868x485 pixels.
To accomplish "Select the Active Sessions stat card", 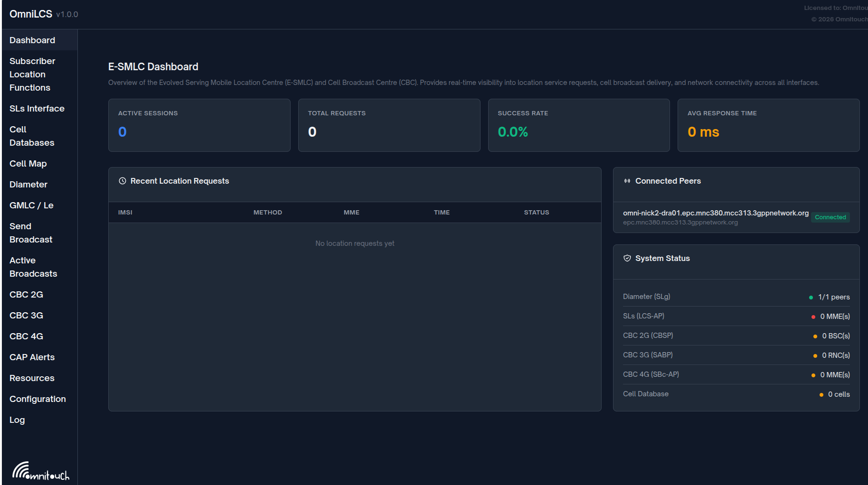I will [199, 125].
